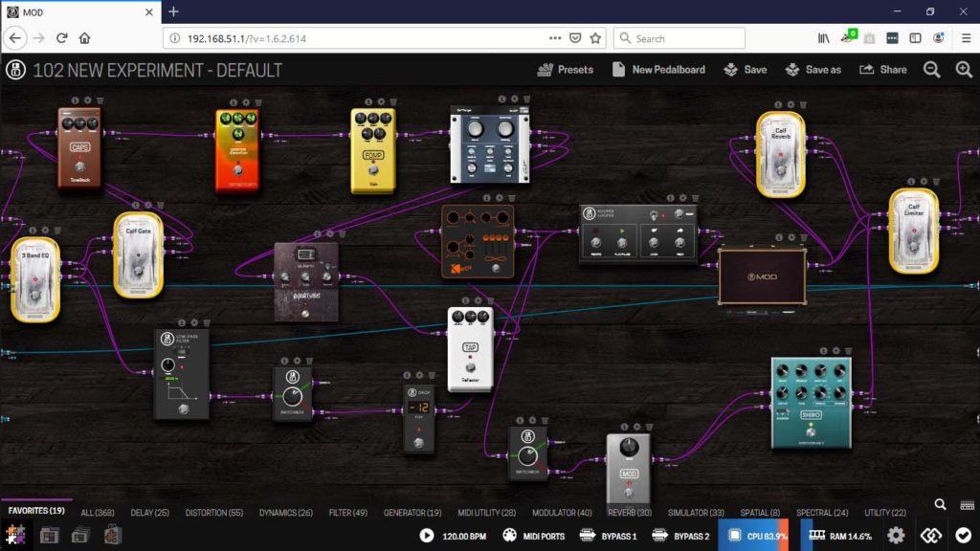Open the settings gear in the bottom bar

896,536
